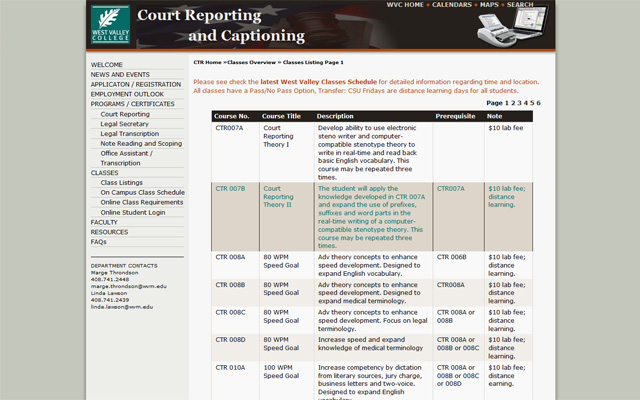Open the SEARCH link in header
640x400 pixels.
tap(520, 5)
